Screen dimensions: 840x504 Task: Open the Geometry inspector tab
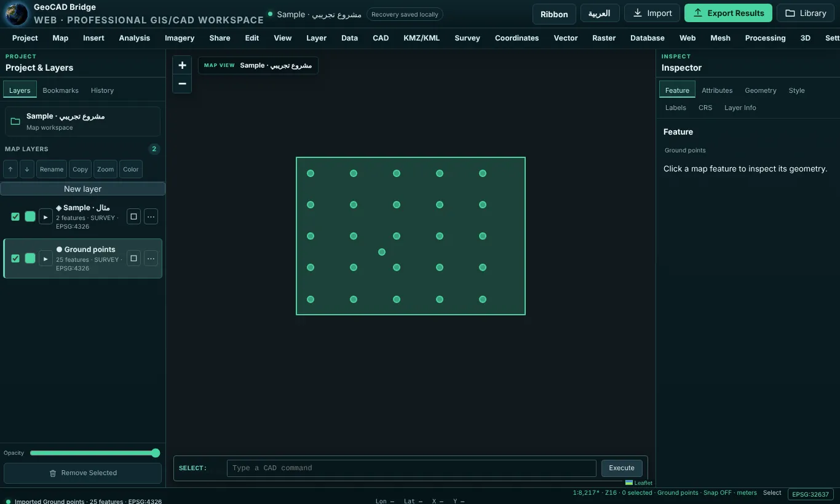[x=761, y=90]
